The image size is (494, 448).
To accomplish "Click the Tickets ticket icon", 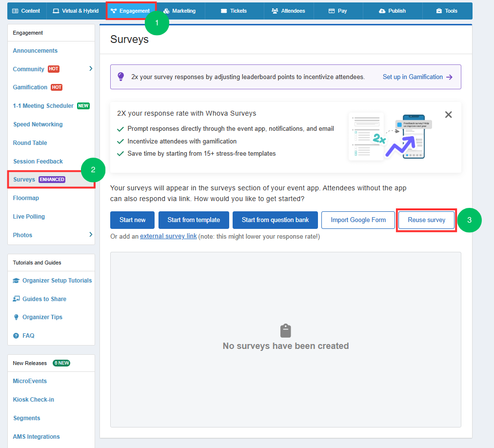I will click(x=224, y=11).
